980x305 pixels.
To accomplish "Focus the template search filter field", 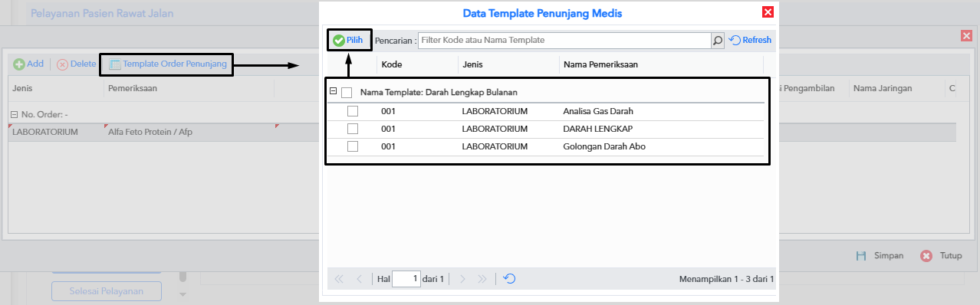I will [x=565, y=40].
